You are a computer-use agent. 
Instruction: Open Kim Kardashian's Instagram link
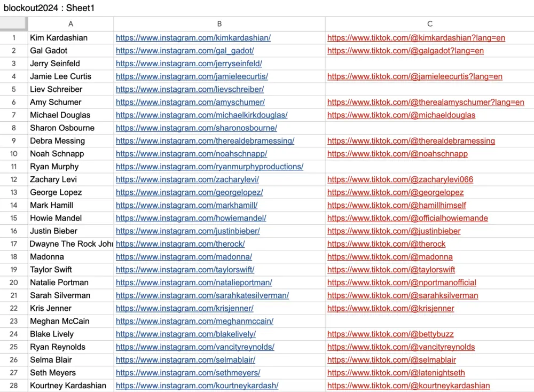(193, 38)
